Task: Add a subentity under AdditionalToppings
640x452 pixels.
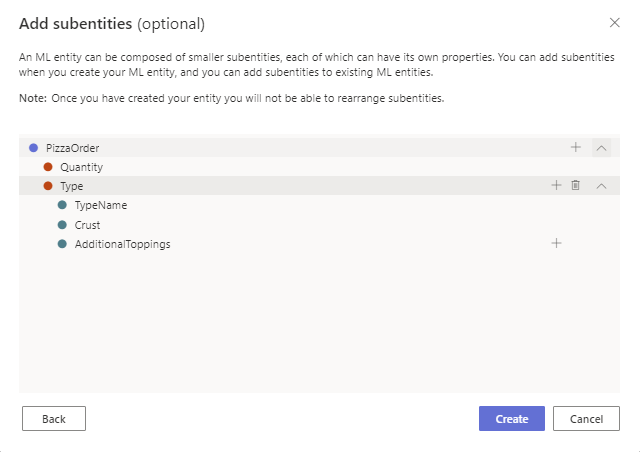Action: tap(557, 243)
